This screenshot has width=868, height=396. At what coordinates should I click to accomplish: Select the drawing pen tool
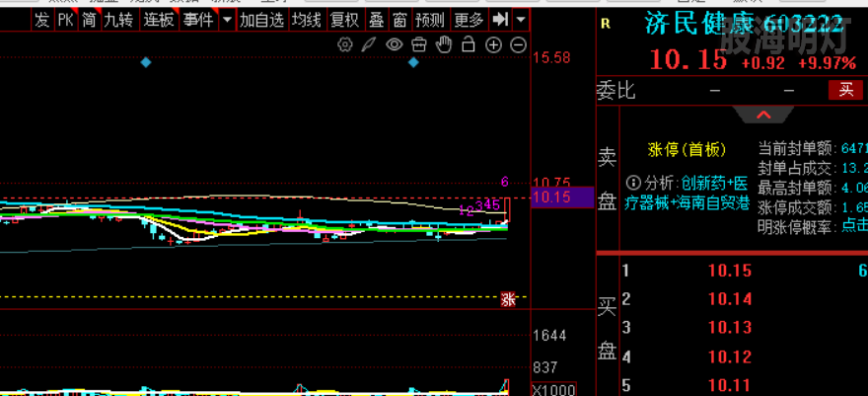point(369,44)
